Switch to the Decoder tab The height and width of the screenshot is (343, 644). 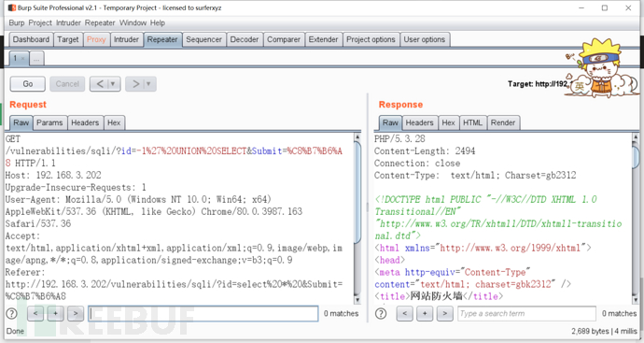pyautogui.click(x=245, y=39)
